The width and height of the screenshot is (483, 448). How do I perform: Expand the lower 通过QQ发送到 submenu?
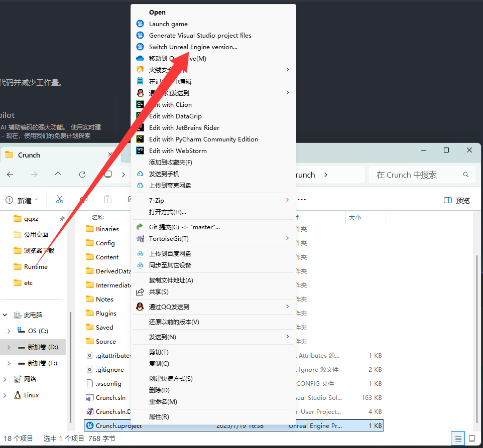287,306
